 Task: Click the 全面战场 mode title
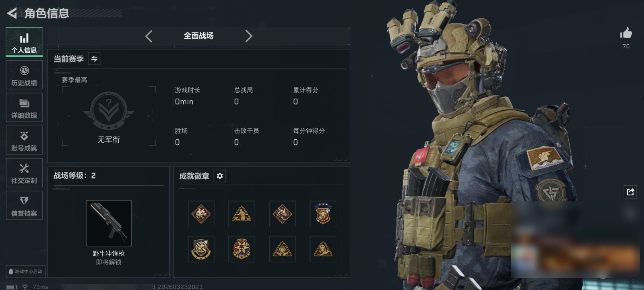[199, 36]
